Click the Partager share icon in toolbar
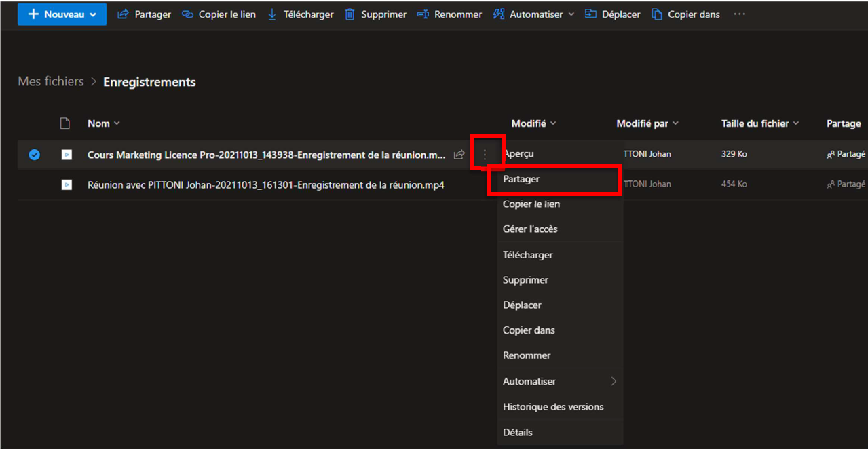The height and width of the screenshot is (449, 868). click(x=123, y=14)
